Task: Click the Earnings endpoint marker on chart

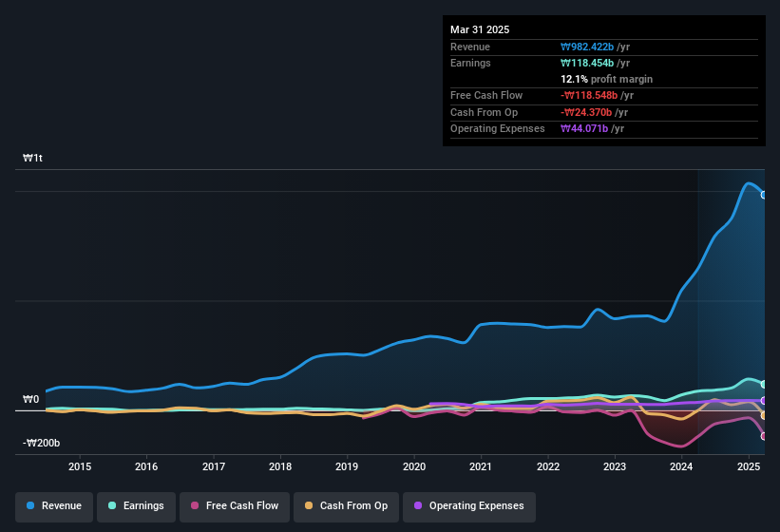Action: click(764, 385)
